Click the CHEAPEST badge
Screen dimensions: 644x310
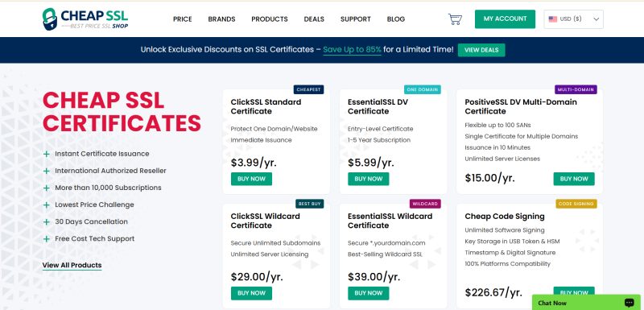pyautogui.click(x=308, y=89)
